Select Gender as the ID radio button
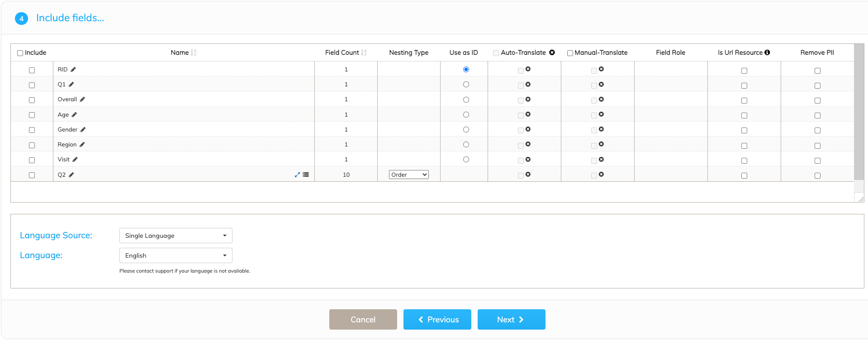The height and width of the screenshot is (340, 868). pos(466,130)
